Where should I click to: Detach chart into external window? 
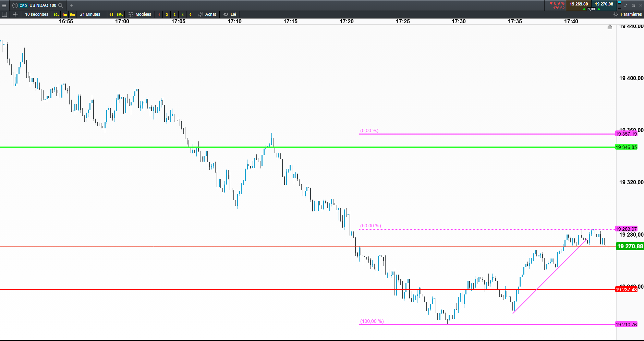(633, 5)
